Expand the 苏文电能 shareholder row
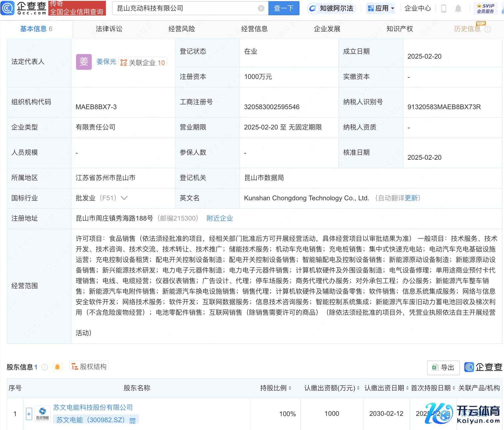Image resolution: width=504 pixels, height=430 pixels. click(x=29, y=414)
